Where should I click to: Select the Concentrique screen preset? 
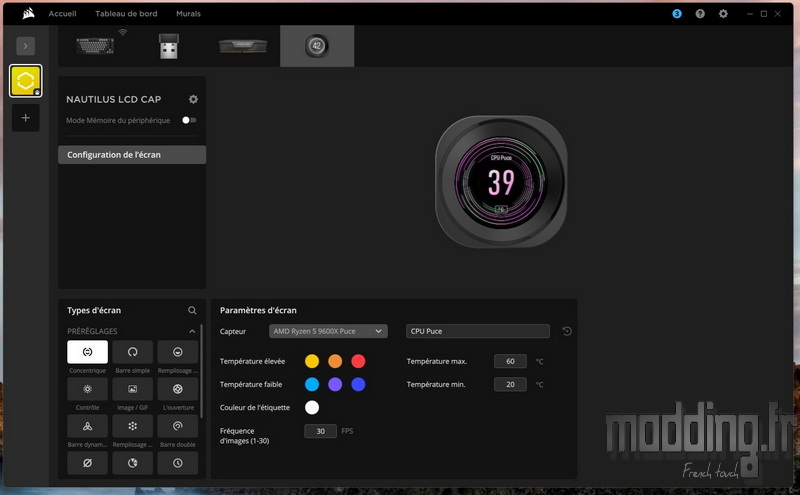click(x=87, y=352)
